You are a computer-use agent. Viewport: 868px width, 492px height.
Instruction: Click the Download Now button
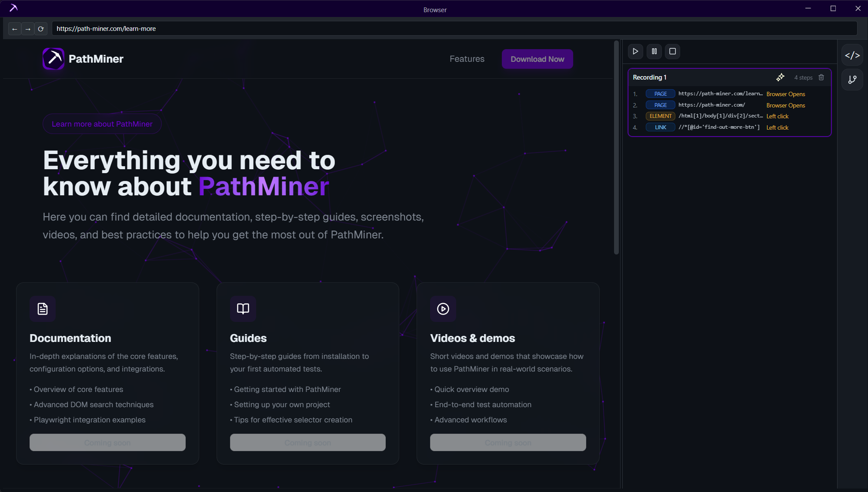[x=537, y=59]
